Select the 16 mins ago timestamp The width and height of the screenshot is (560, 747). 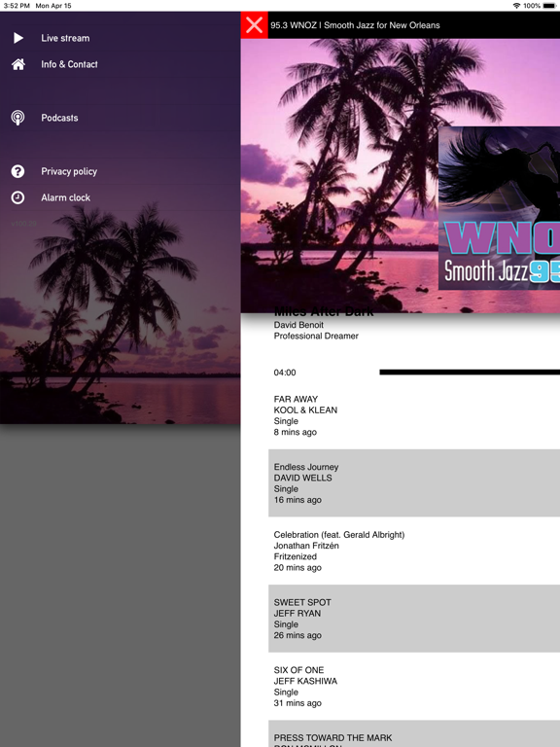pos(297,500)
